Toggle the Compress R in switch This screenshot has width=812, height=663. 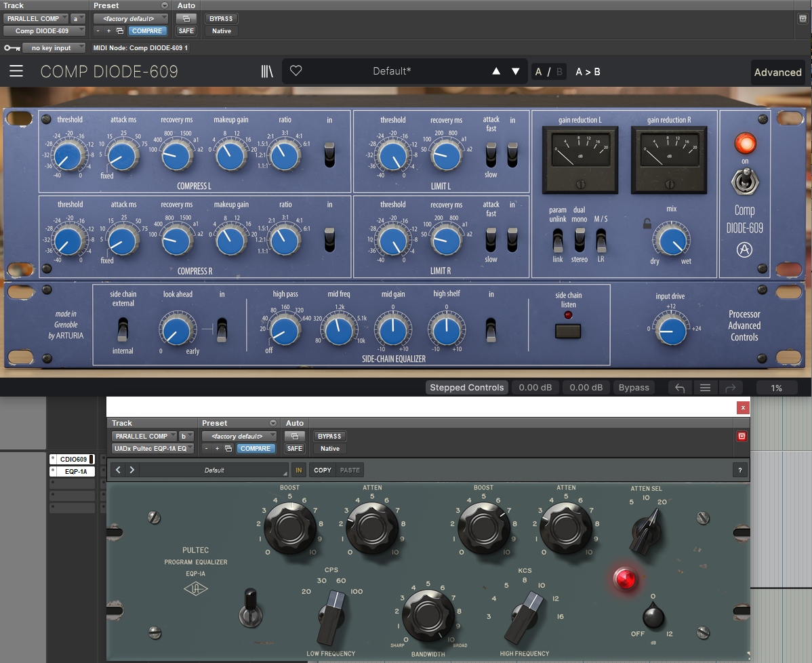click(329, 240)
